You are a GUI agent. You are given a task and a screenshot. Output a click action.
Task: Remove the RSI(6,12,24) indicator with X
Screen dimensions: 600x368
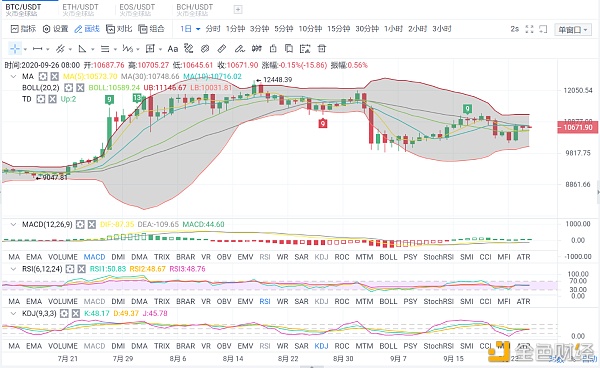pos(81,269)
